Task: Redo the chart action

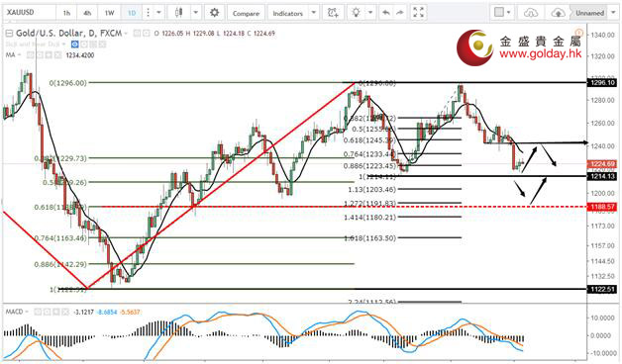Action: coord(399,13)
